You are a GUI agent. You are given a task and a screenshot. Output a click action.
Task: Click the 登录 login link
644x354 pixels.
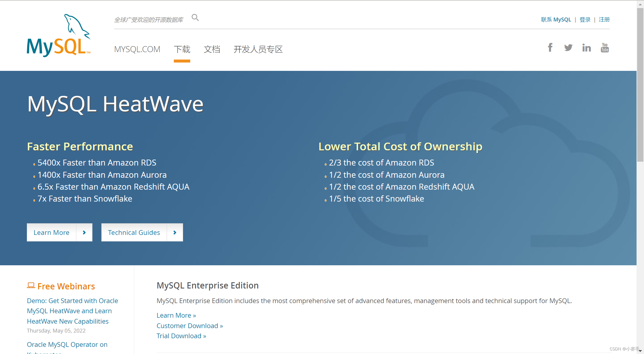[x=585, y=20]
